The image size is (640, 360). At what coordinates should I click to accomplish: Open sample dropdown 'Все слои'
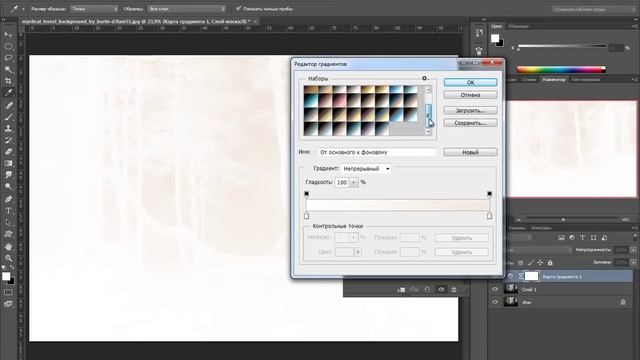click(187, 9)
